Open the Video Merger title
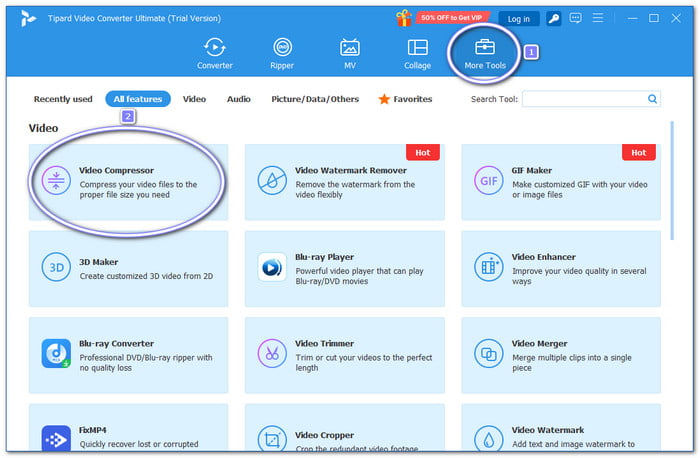 [540, 344]
